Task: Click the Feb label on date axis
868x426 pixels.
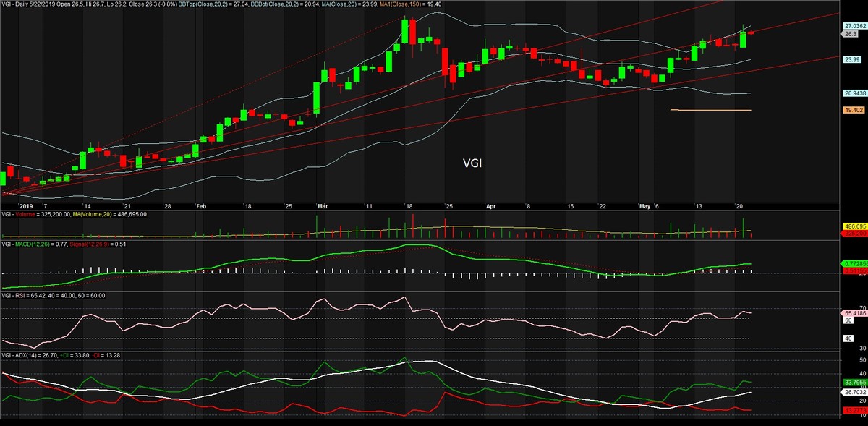Action: (x=202, y=206)
